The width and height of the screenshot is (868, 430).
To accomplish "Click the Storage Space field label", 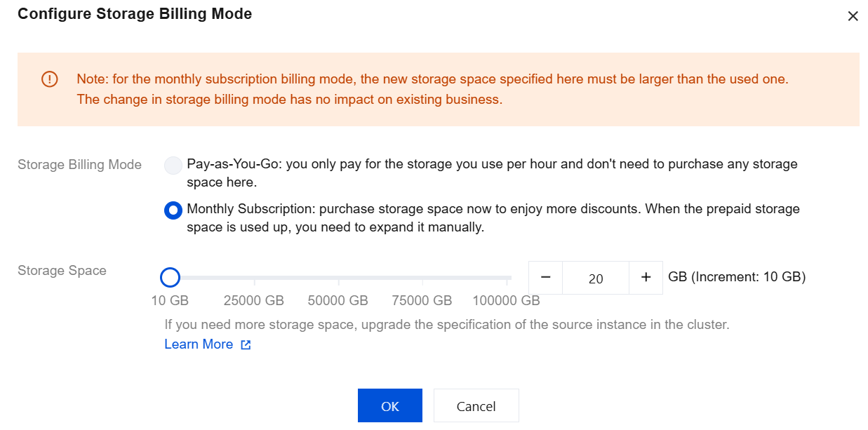I will point(62,271).
